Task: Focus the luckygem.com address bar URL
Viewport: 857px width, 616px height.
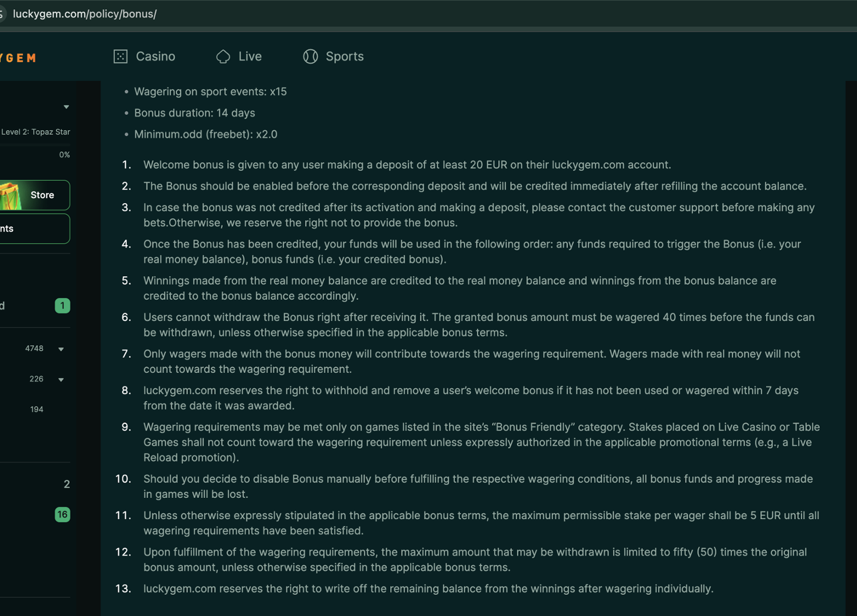Action: click(85, 14)
